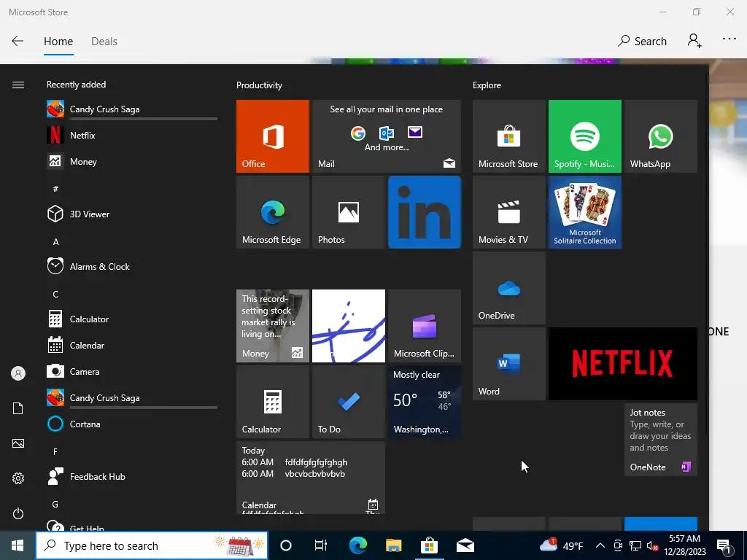The image size is (747, 560).
Task: Click the Windows Start button
Action: (x=18, y=545)
